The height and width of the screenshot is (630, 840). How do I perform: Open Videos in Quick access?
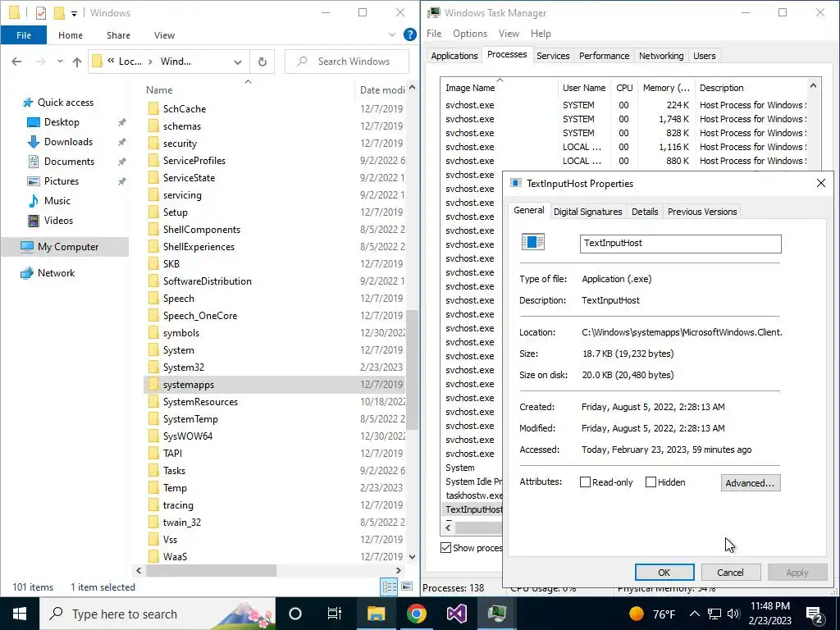58,221
